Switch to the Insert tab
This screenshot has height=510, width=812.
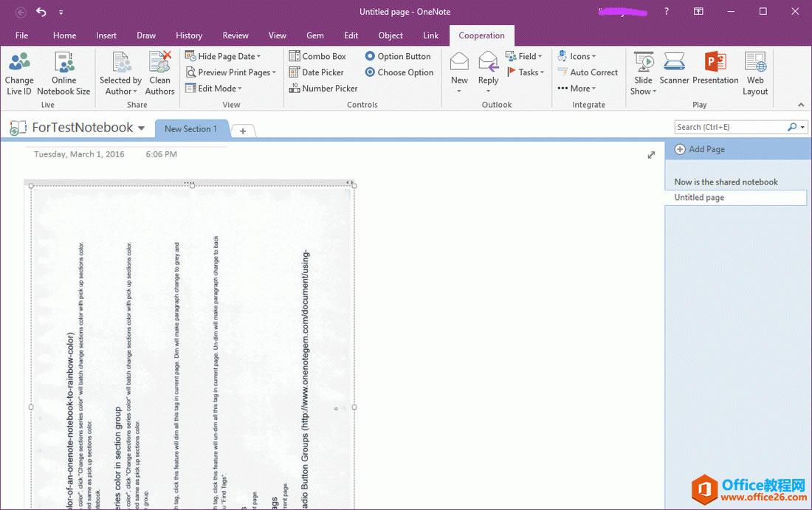106,35
